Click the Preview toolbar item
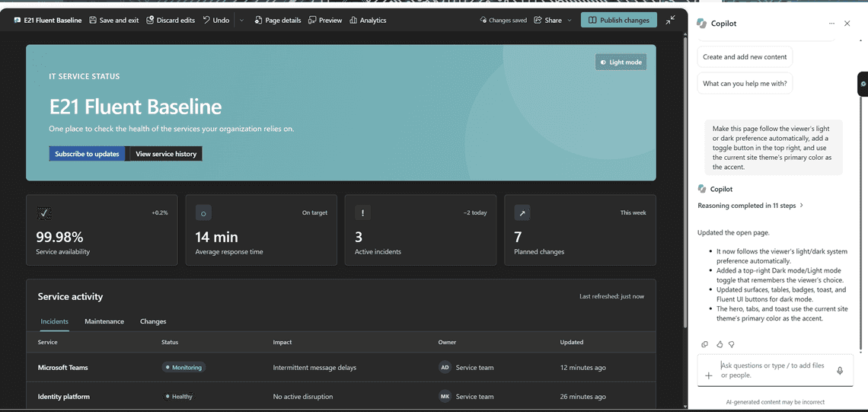The image size is (868, 412). coord(325,21)
